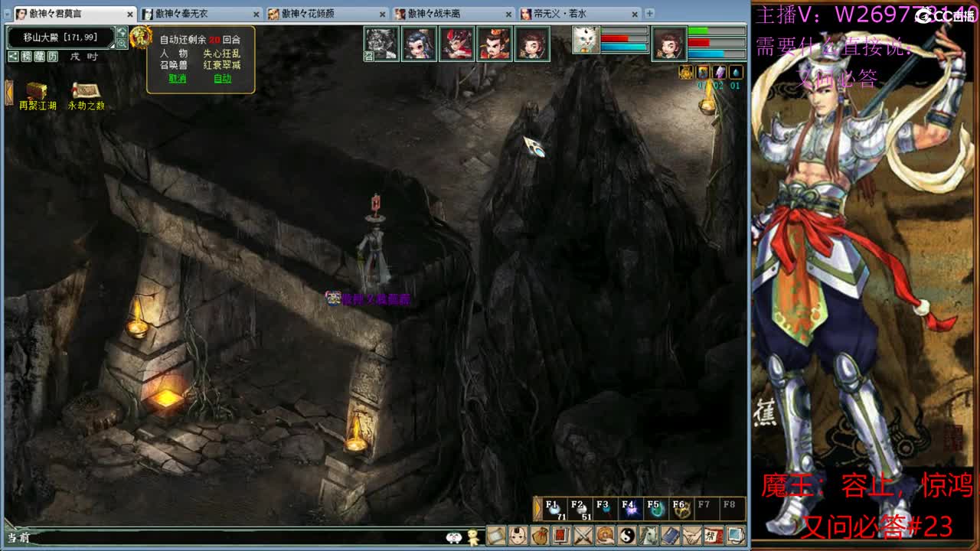Open the red banner menu icon
Image resolution: width=980 pixels, height=551 pixels.
pos(561,535)
